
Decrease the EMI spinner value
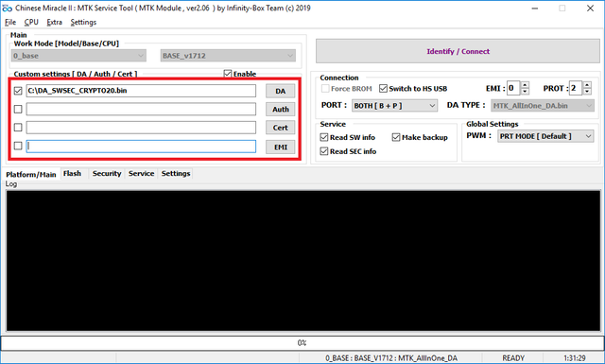tap(525, 92)
